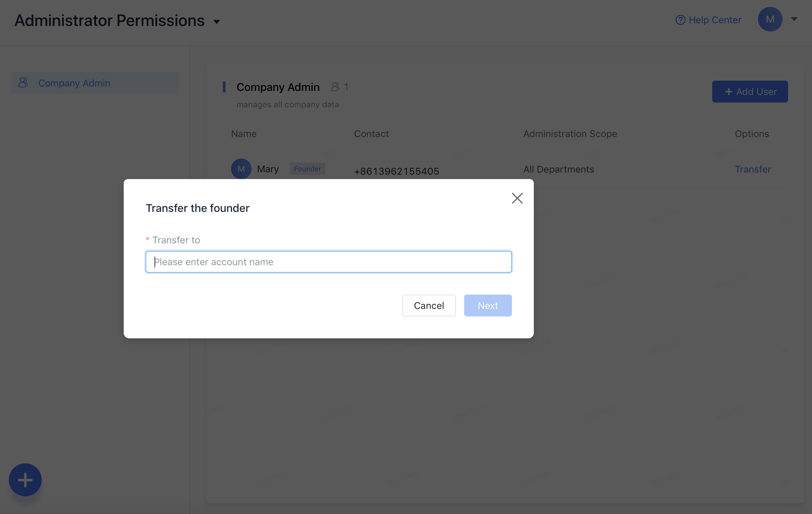Click the Administration Scope column header
812x514 pixels.
click(x=570, y=134)
